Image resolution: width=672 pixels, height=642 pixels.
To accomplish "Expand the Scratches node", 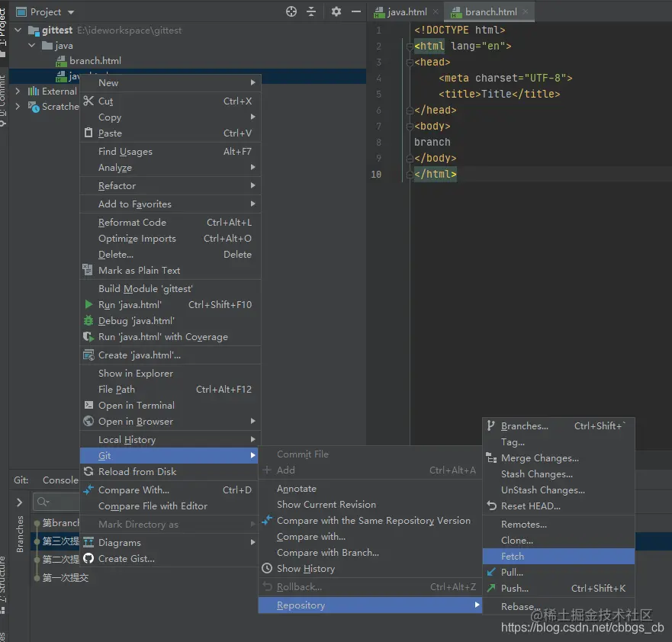I will (x=18, y=106).
